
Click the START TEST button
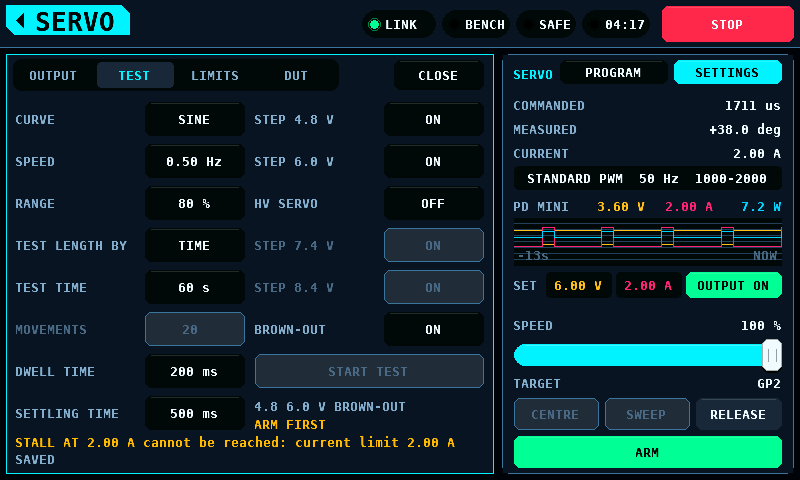click(x=369, y=371)
